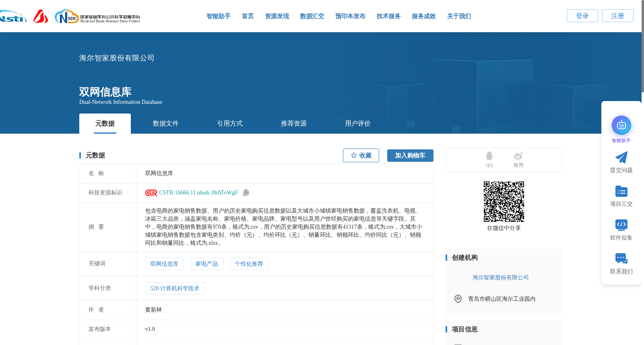Open the 技术服务 navigation item
This screenshot has width=644, height=345.
click(x=388, y=16)
